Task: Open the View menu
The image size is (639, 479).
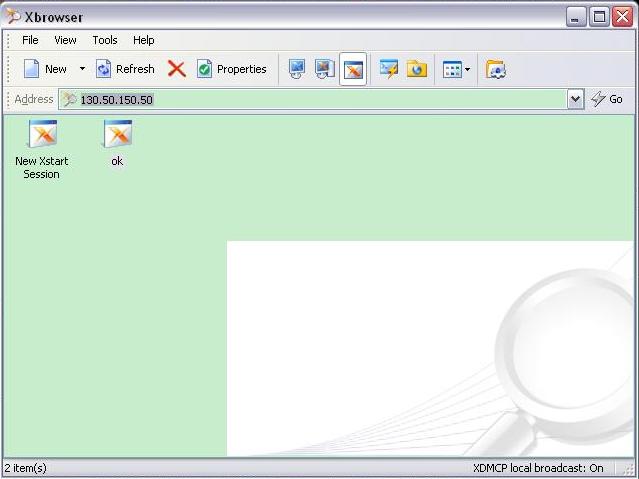Action: [x=65, y=40]
